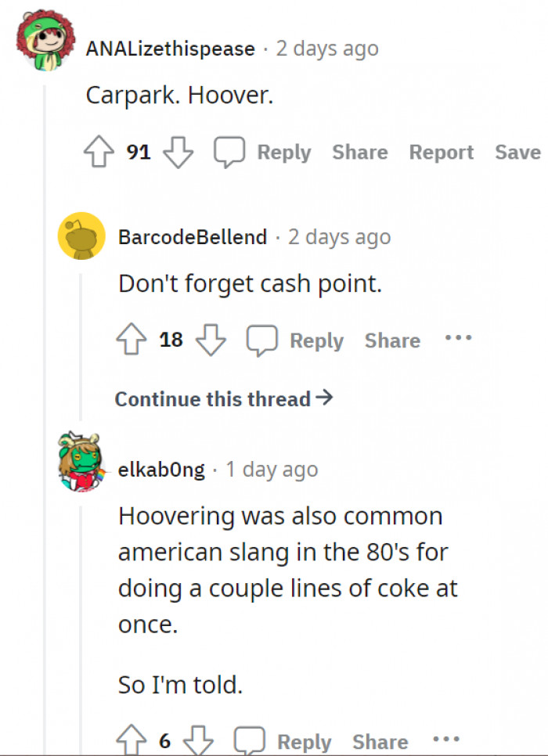Image resolution: width=548 pixels, height=756 pixels.
Task: Upvote elkab0ng's Hoovering comment
Action: (132, 741)
